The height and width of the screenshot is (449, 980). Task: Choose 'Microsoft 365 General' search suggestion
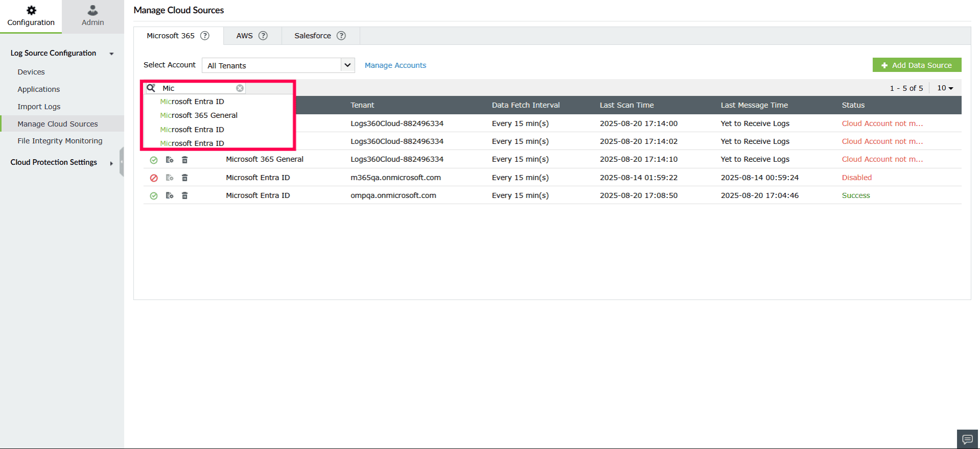coord(199,115)
